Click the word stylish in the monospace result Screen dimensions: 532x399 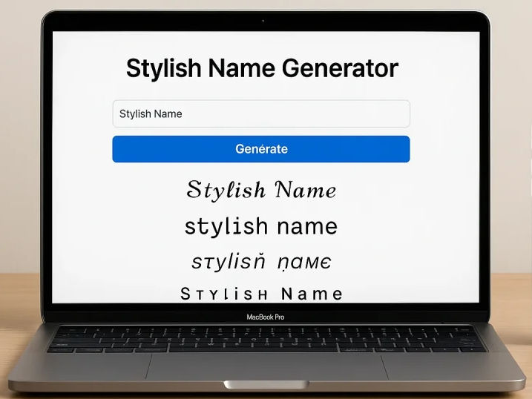coord(226,226)
